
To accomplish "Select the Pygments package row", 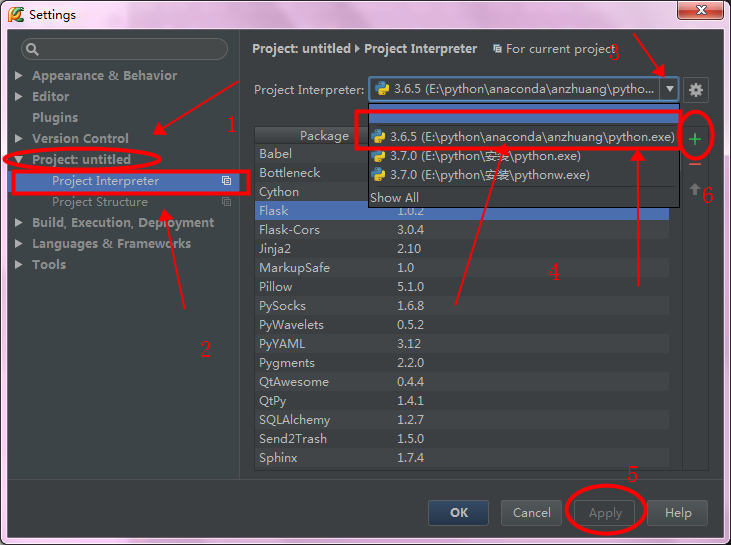I will point(462,363).
